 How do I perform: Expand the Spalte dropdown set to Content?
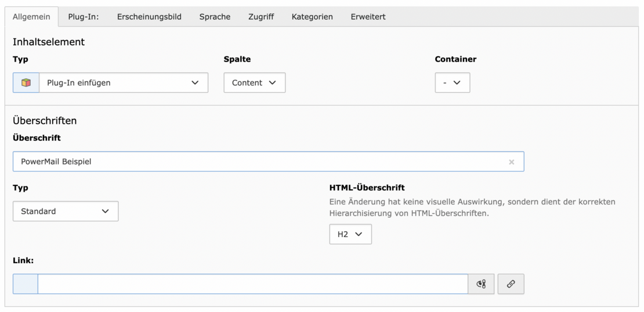tap(254, 83)
